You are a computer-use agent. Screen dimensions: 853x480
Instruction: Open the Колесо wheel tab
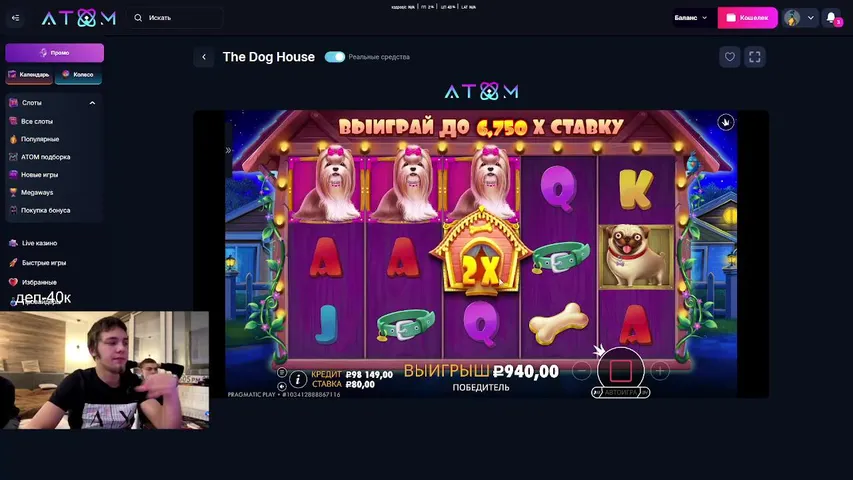pos(78,75)
